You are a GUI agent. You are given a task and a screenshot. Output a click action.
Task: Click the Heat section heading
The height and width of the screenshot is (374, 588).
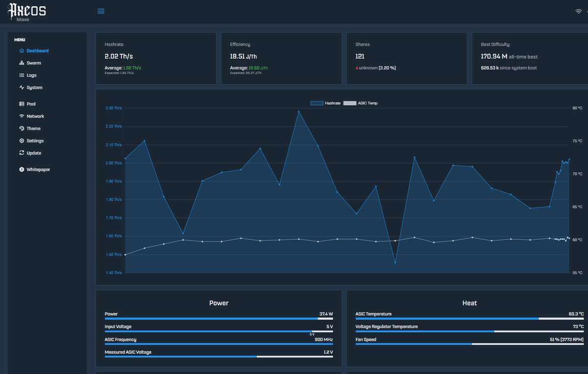(469, 303)
